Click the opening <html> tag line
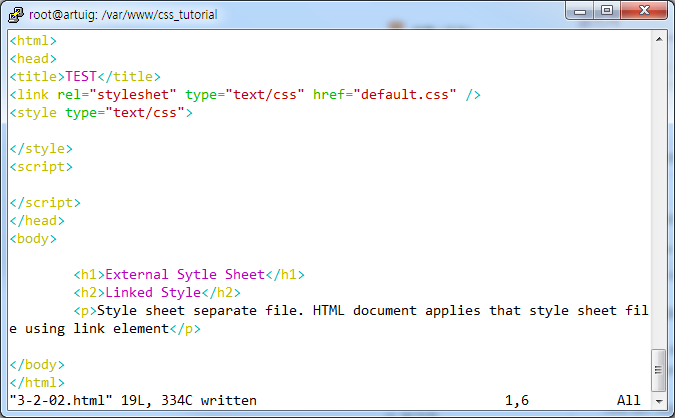Viewport: 675px width, 418px height. (x=33, y=40)
